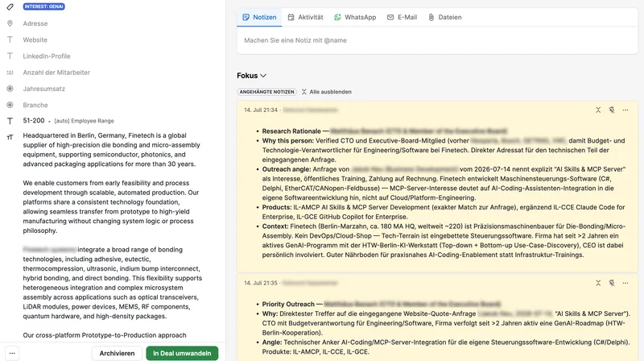
Task: Collapse the 21:35 note using its arrows icon
Action: coord(598,283)
